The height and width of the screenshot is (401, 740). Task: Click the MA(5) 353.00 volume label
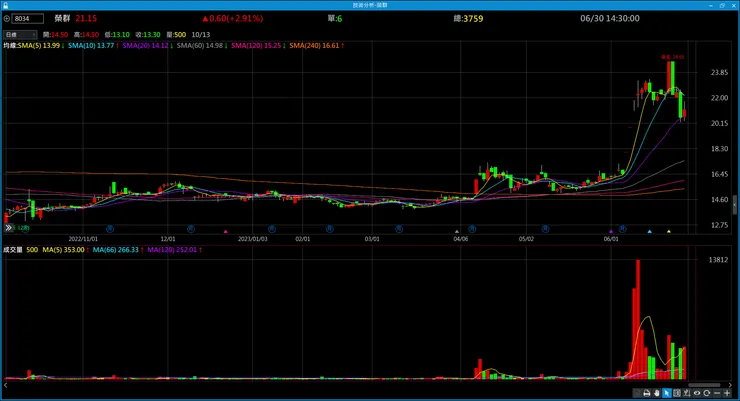(x=63, y=250)
